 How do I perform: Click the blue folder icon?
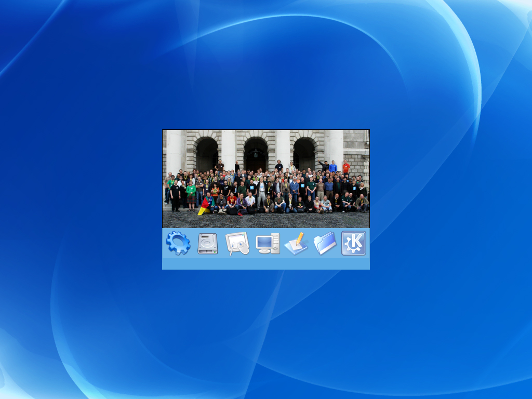pos(325,243)
